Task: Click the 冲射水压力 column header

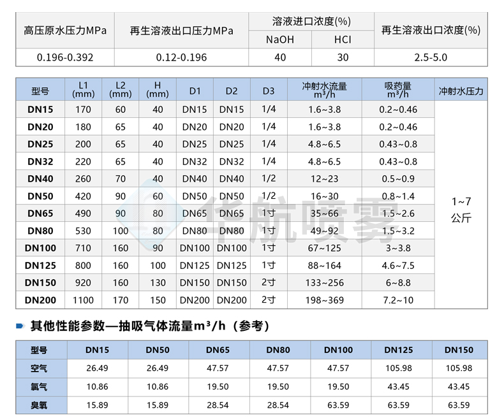Action: click(x=461, y=91)
